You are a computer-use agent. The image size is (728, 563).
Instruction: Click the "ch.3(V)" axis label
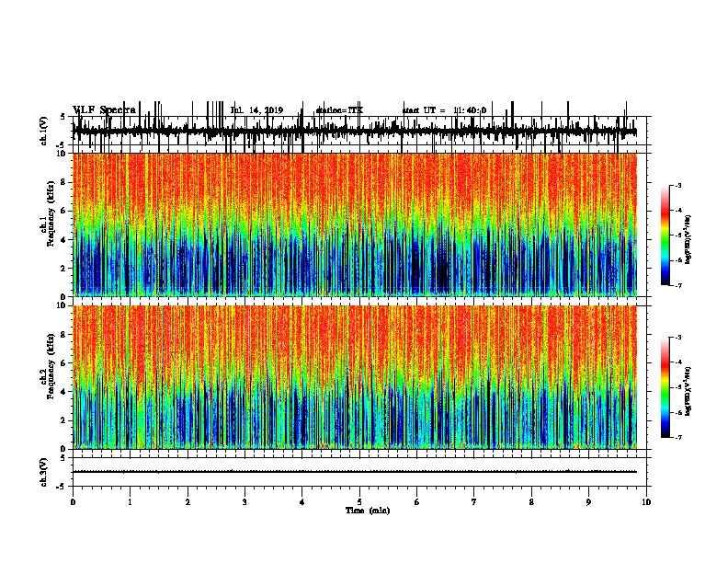[43, 472]
